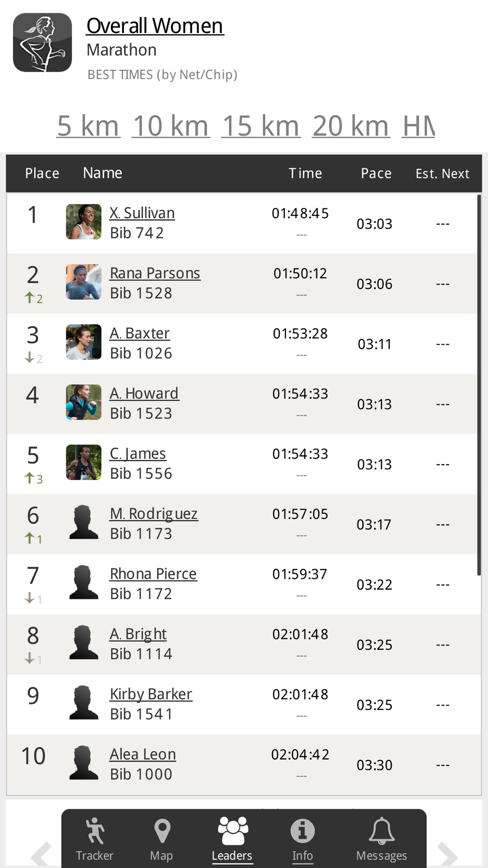Select the 10 km split tab
The width and height of the screenshot is (488, 868).
pos(171,125)
